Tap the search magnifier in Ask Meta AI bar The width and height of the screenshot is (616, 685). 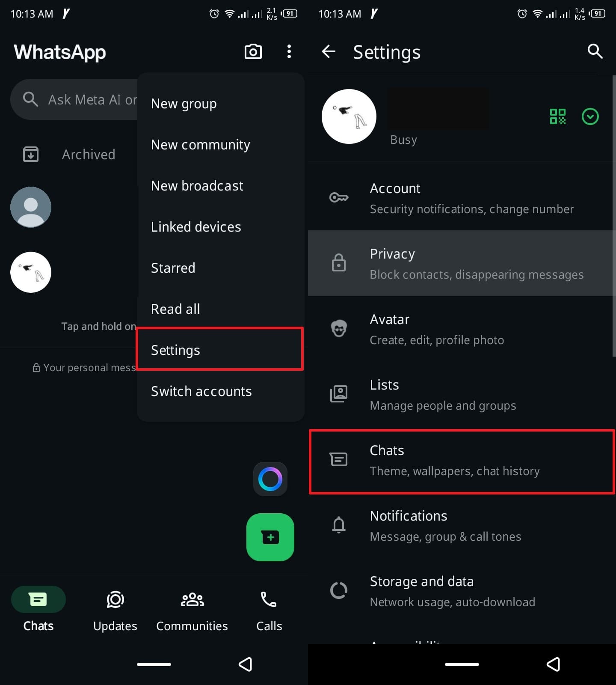tap(30, 99)
